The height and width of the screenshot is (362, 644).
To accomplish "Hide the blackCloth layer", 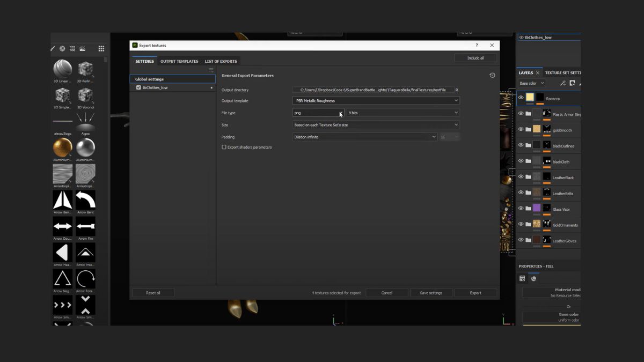I will point(521,161).
